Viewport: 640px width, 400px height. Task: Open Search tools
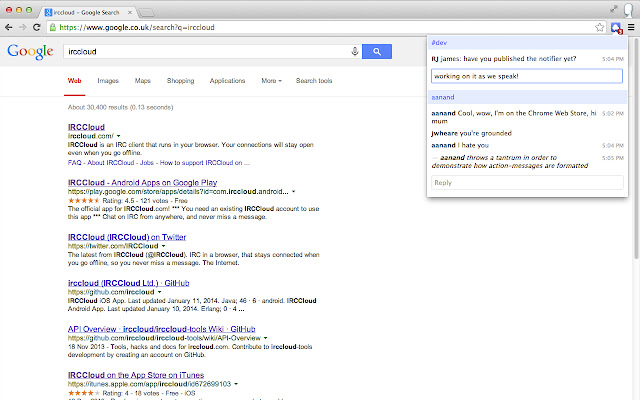[314, 81]
